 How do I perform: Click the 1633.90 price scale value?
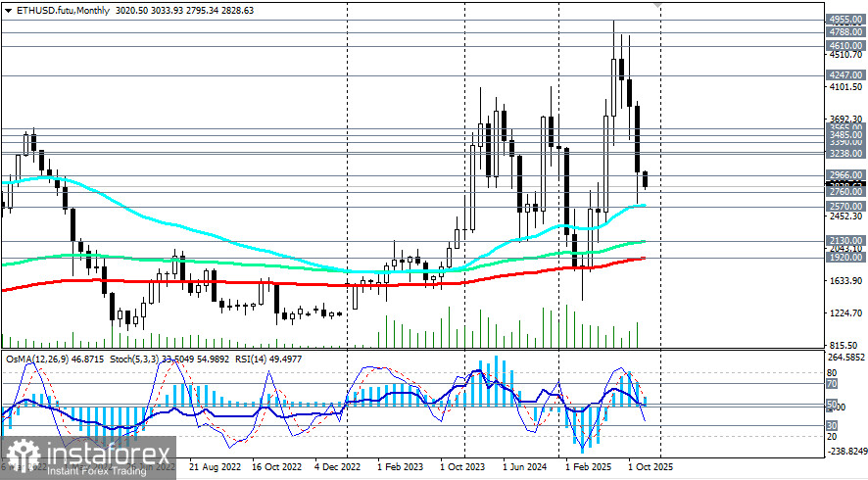(846, 281)
